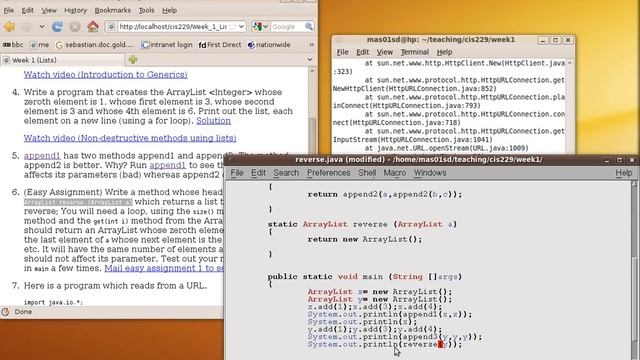Open the sebastian.doc.gold bookmark

(94, 45)
